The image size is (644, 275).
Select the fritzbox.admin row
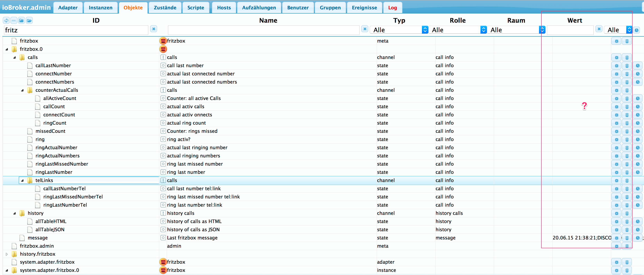[x=37, y=246]
